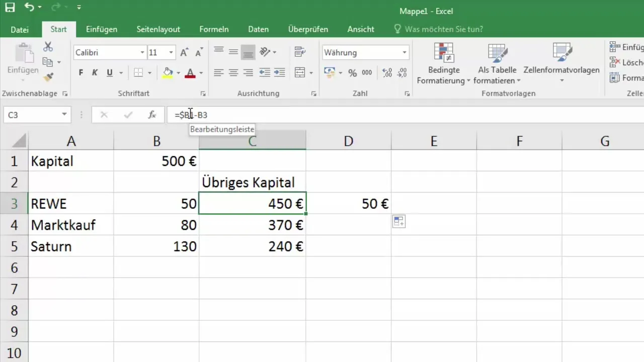The height and width of the screenshot is (362, 644).
Task: Cancel formula entry with X button
Action: point(104,115)
